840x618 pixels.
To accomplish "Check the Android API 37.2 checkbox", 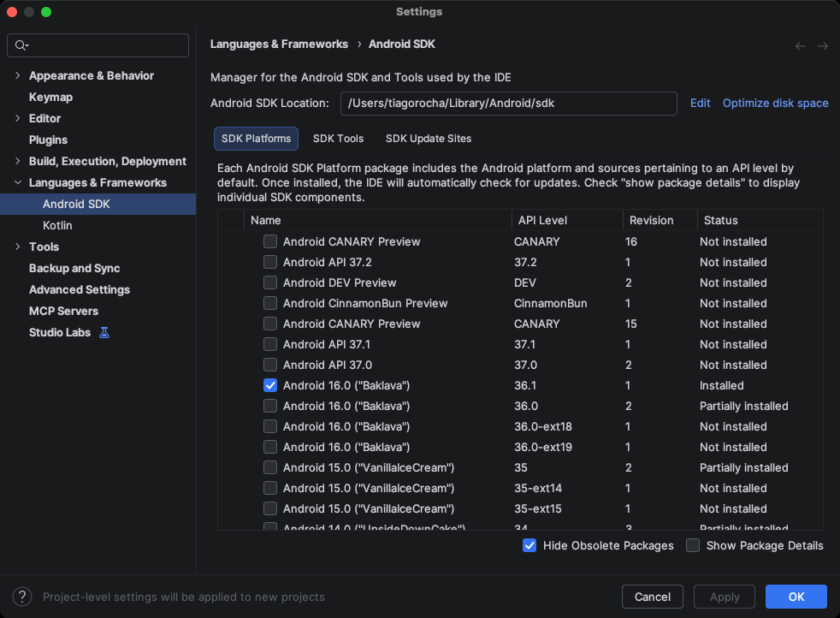I will [x=270, y=262].
